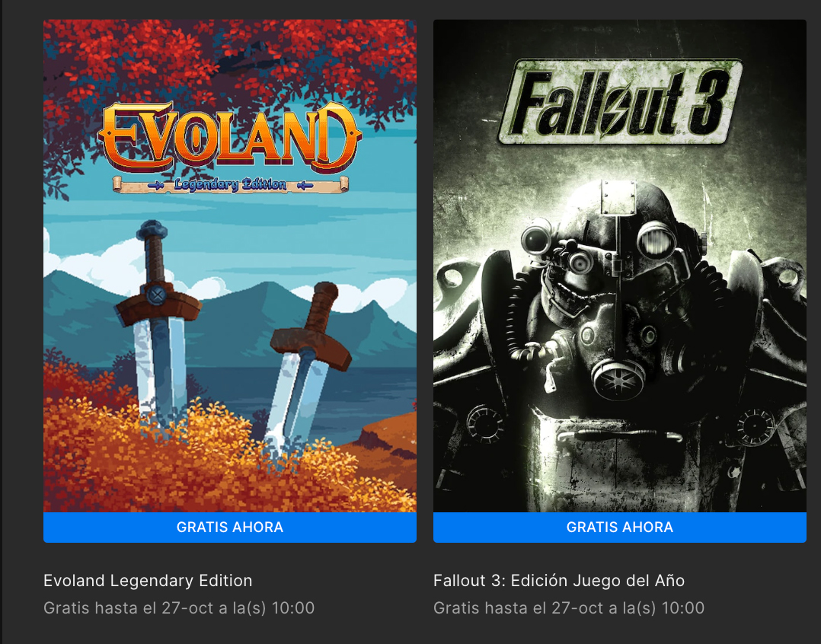821x644 pixels.
Task: Click the number 3 in Fallout logo
Action: (x=709, y=101)
